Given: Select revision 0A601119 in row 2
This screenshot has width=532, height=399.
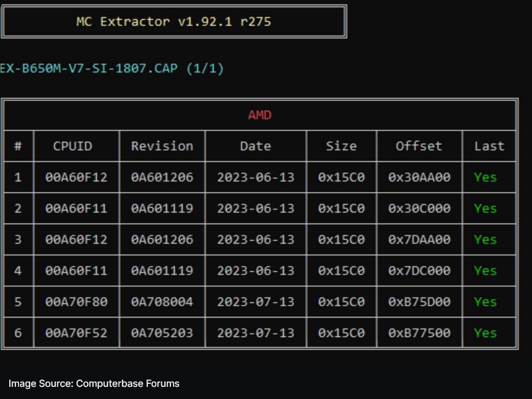Looking at the screenshot, I should (x=162, y=208).
